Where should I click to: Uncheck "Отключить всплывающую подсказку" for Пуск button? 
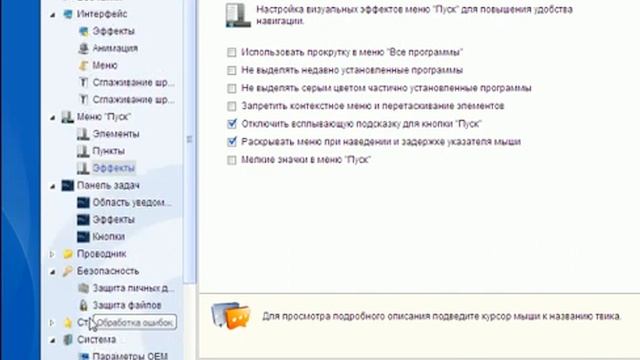point(231,124)
